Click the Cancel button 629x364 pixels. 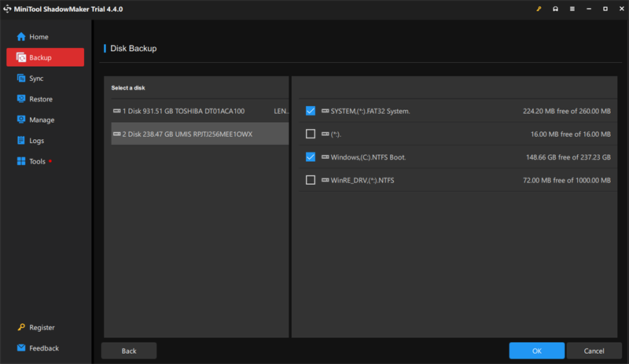594,351
